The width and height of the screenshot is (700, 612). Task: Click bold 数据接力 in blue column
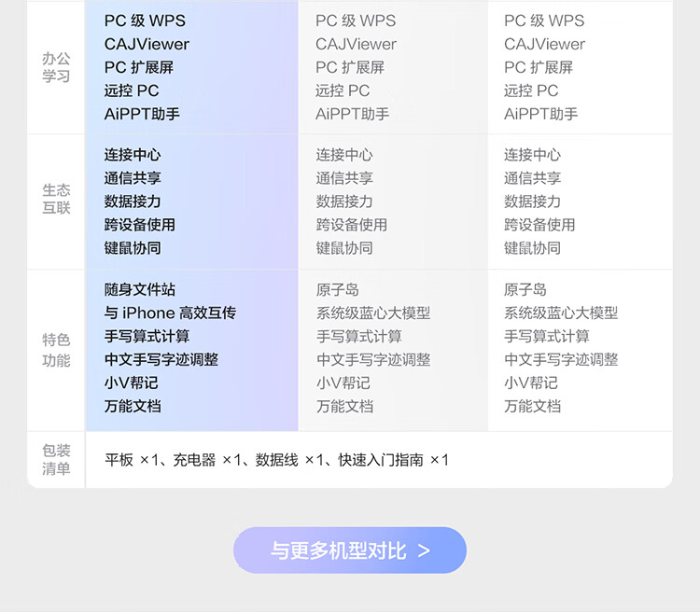133,202
